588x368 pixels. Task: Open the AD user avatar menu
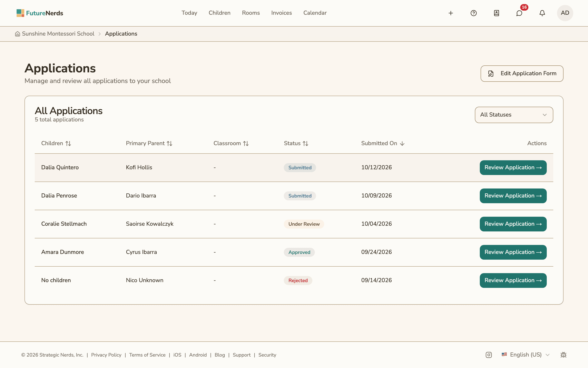click(565, 13)
